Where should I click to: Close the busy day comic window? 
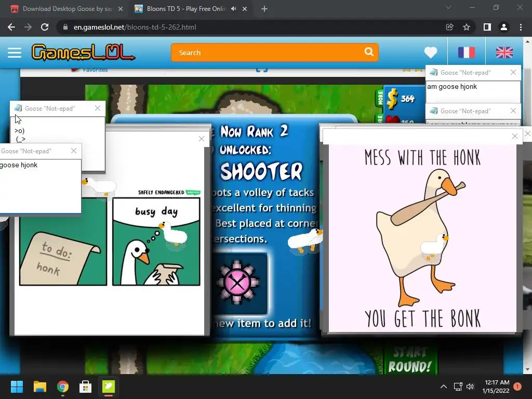(x=202, y=139)
